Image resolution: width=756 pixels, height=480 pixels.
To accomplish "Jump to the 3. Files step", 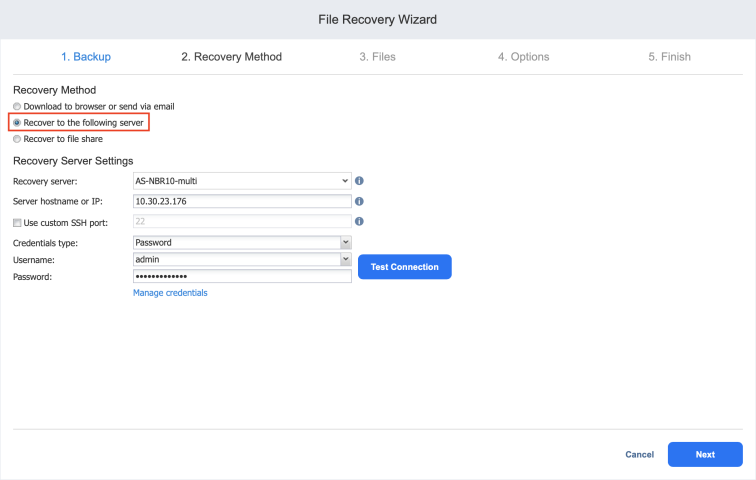I will click(x=377, y=57).
